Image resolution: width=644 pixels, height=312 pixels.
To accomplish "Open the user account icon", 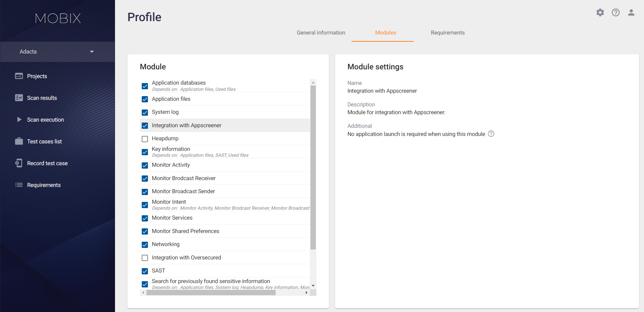I will tap(631, 12).
